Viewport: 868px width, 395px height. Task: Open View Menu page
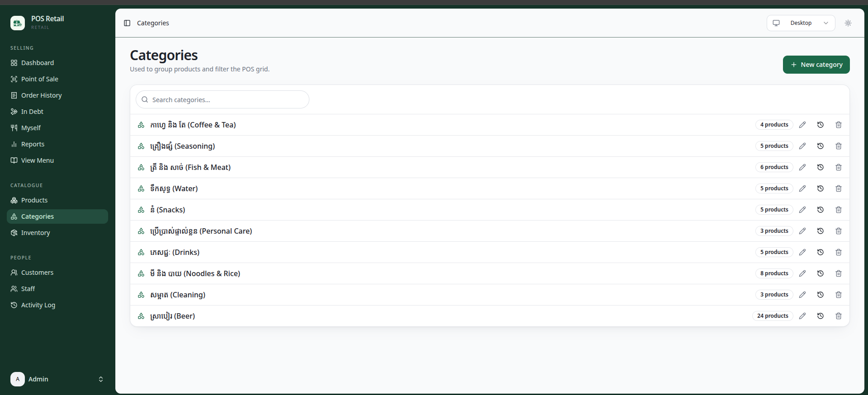57,160
